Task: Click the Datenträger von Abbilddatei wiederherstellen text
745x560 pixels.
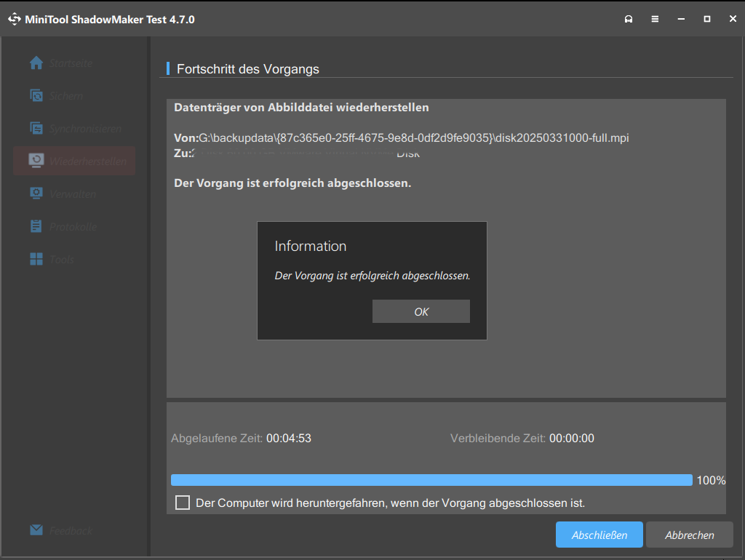Action: point(301,108)
